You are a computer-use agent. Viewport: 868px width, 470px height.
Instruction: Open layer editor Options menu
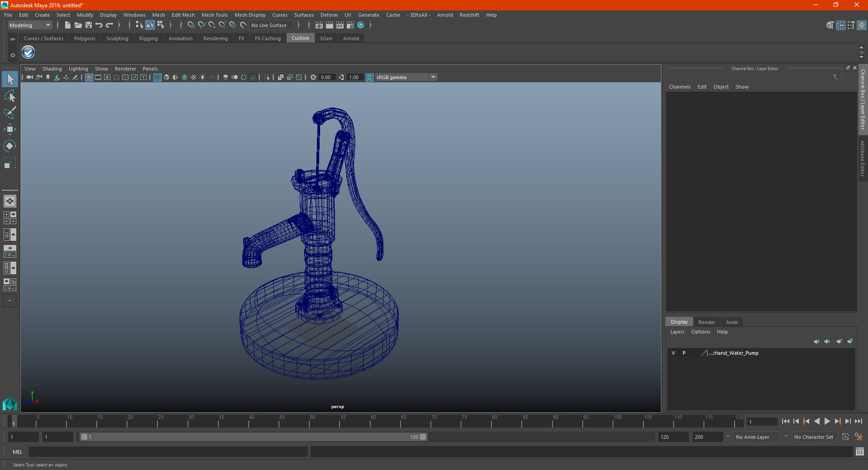[700, 332]
